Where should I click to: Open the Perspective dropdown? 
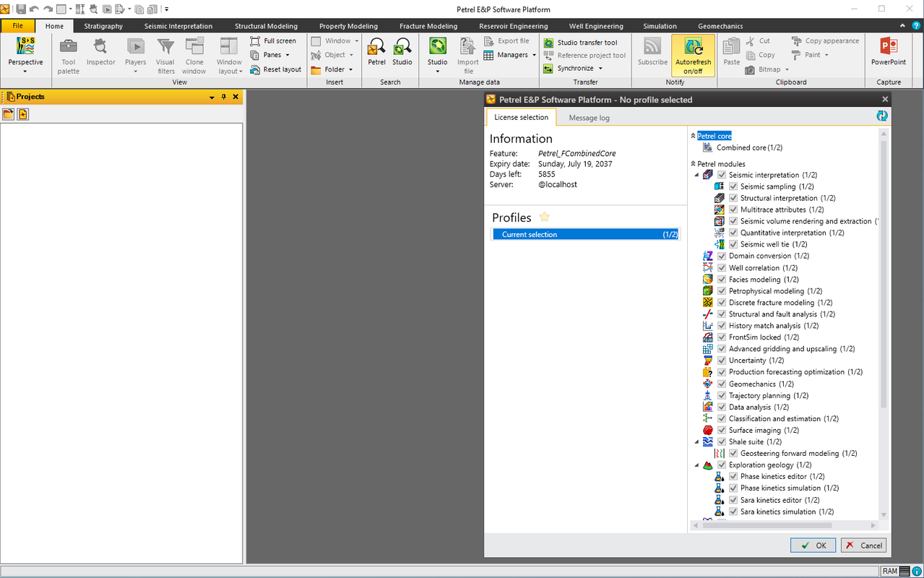25,55
